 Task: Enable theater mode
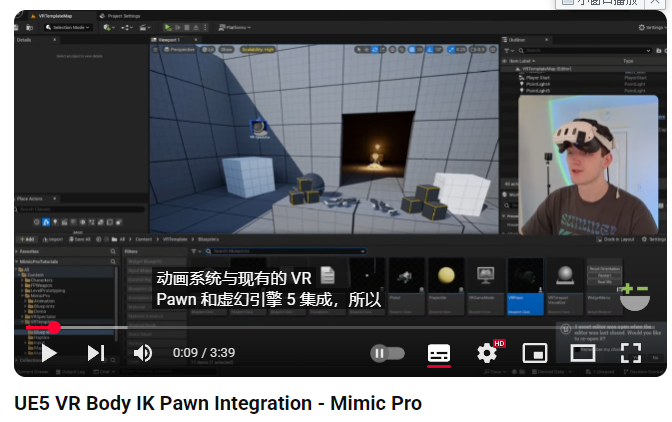point(583,353)
